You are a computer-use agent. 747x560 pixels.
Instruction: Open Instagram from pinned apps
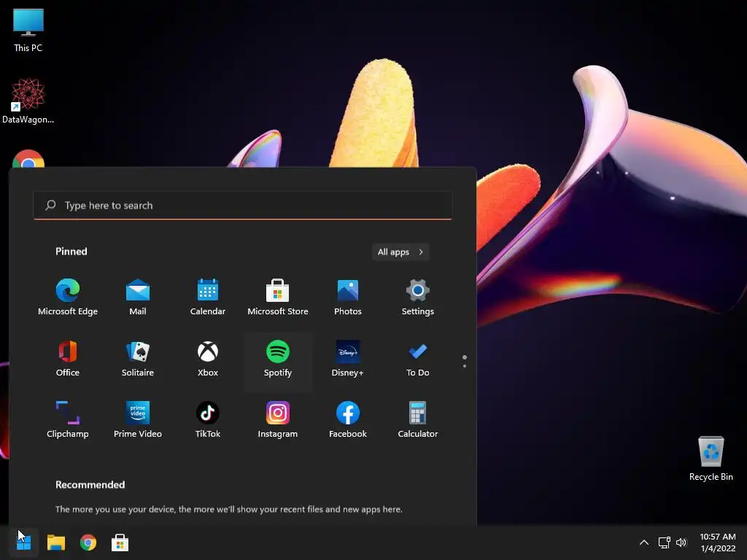click(x=278, y=420)
